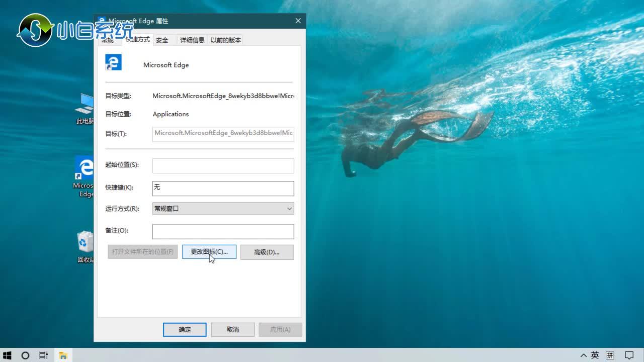Click the 高级(D)... button

click(x=267, y=252)
